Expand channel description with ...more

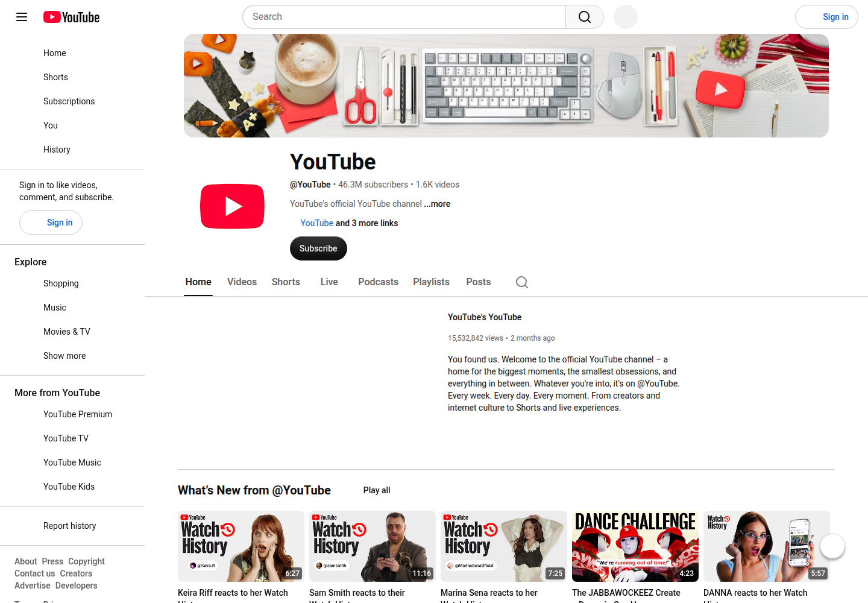pyautogui.click(x=437, y=204)
